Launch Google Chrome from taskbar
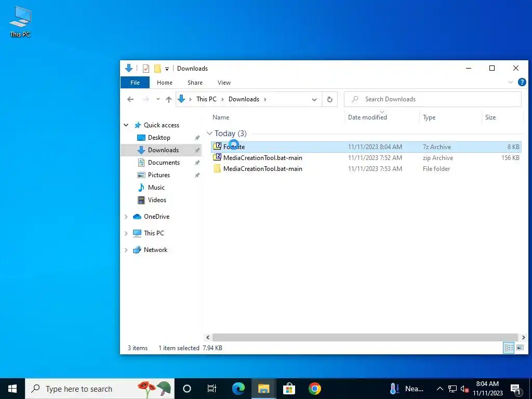 coord(314,389)
